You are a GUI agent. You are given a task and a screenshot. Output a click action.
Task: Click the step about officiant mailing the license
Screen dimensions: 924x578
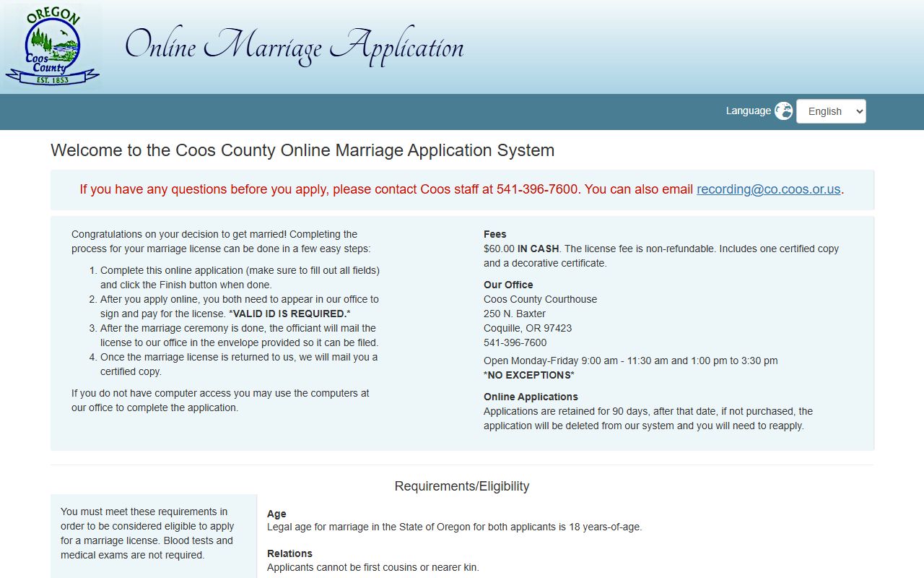click(x=239, y=335)
